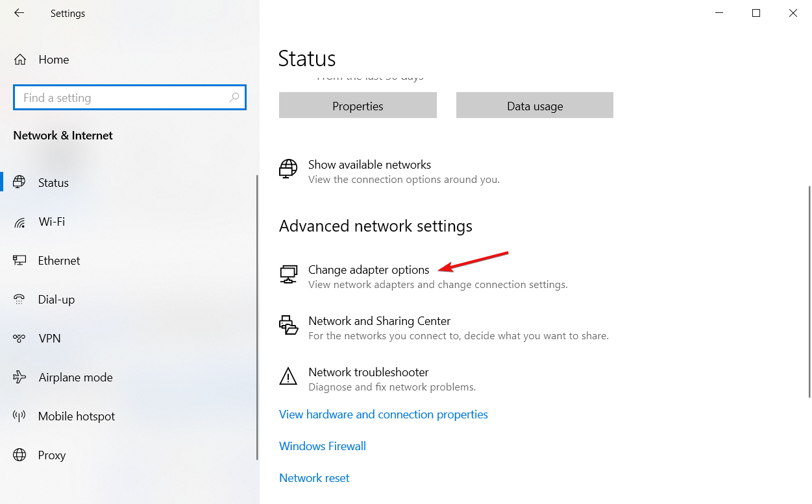Click Show available networks

[369, 165]
